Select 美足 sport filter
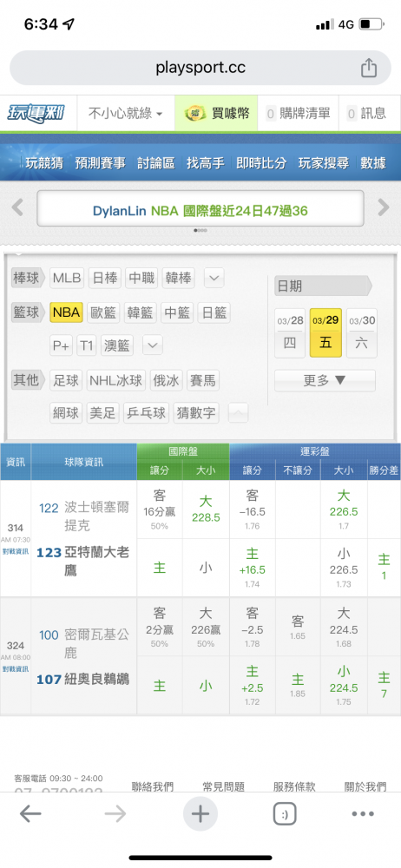The width and height of the screenshot is (401, 868). point(103,413)
